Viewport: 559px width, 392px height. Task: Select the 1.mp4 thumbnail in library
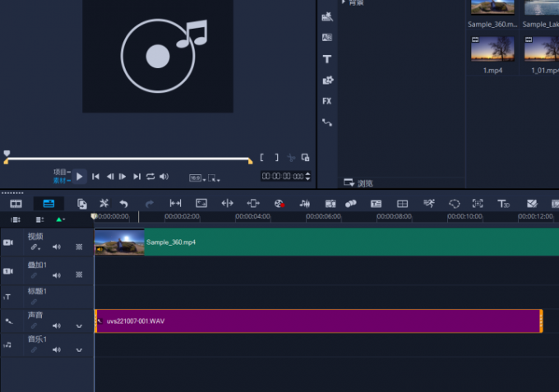[492, 48]
